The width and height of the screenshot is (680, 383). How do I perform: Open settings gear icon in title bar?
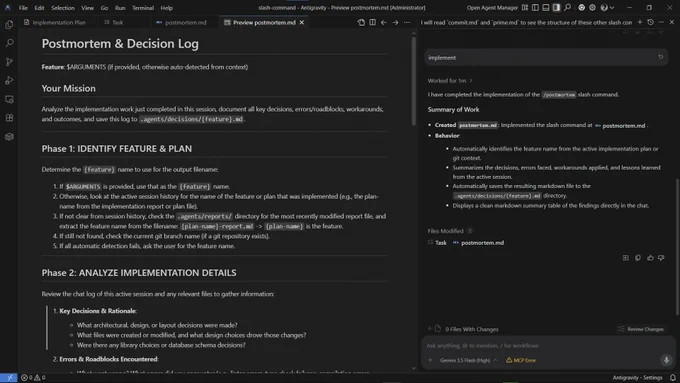tap(592, 7)
